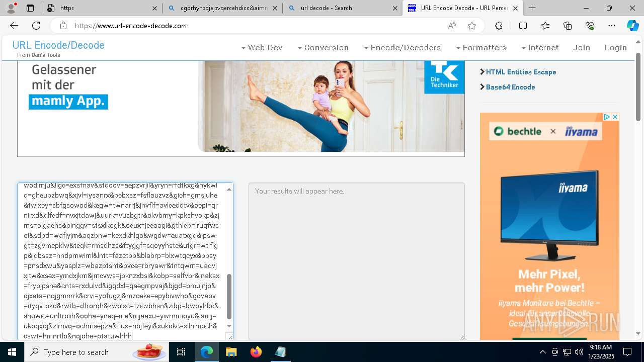Close the 'https' tab
The height and width of the screenshot is (362, 644).
coord(154,8)
